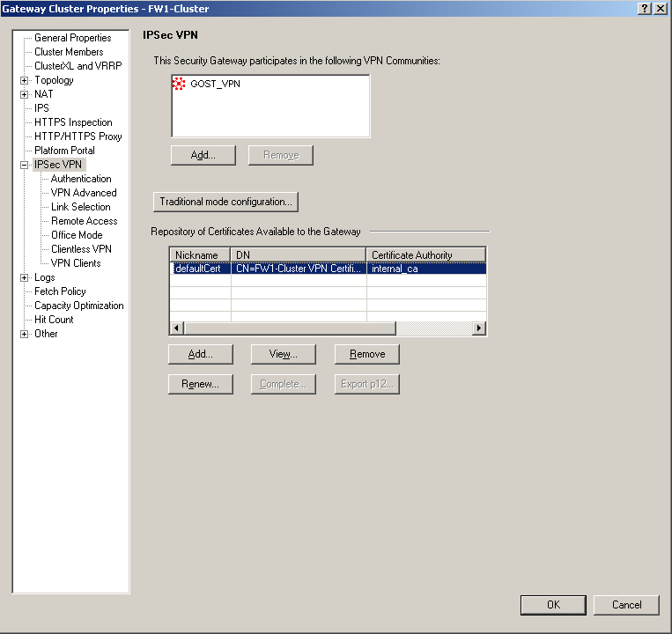This screenshot has height=634, width=672.
Task: Click the internal_ca authority cell
Action: point(426,269)
